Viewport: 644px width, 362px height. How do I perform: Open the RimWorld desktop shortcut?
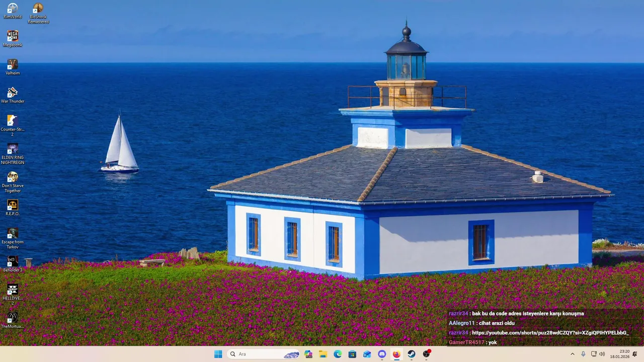pos(13,11)
